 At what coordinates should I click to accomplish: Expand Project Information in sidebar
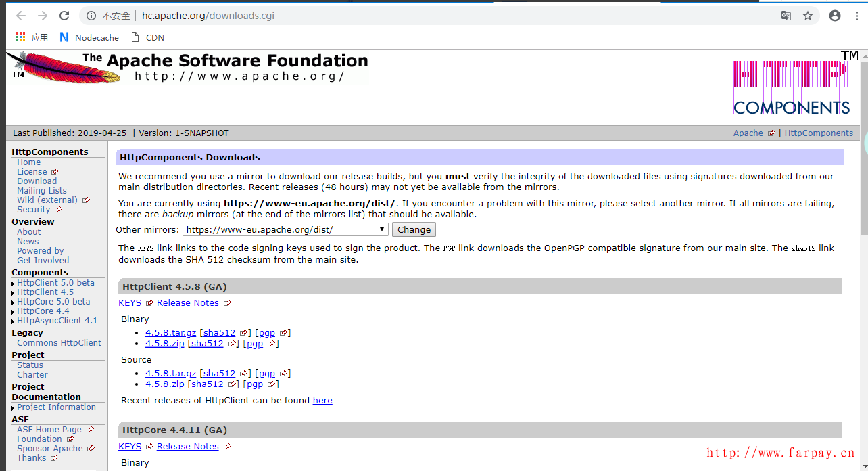point(56,407)
